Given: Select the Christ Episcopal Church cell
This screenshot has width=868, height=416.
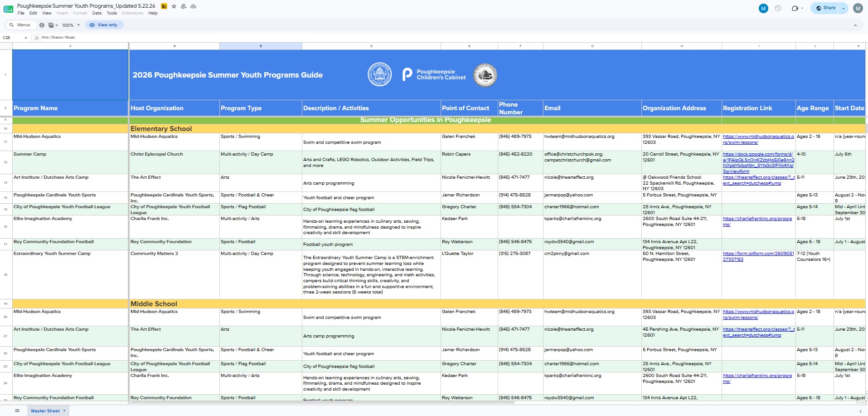Looking at the screenshot, I should (175, 162).
